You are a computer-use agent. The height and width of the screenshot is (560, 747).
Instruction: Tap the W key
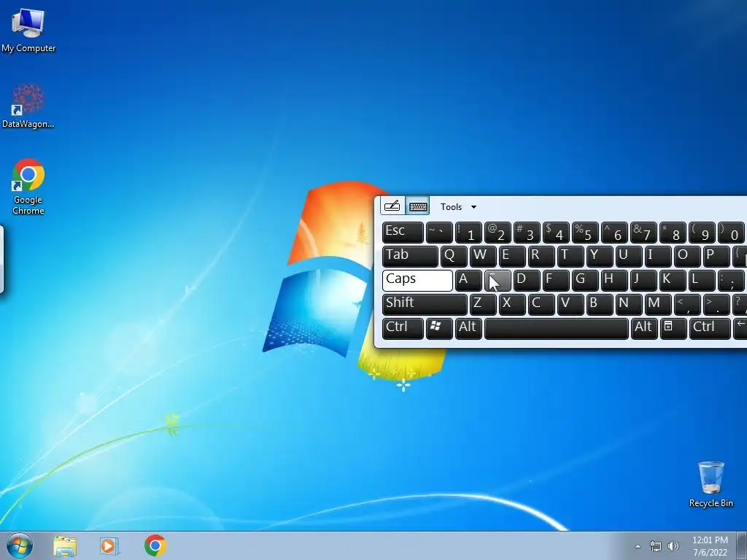tap(483, 256)
